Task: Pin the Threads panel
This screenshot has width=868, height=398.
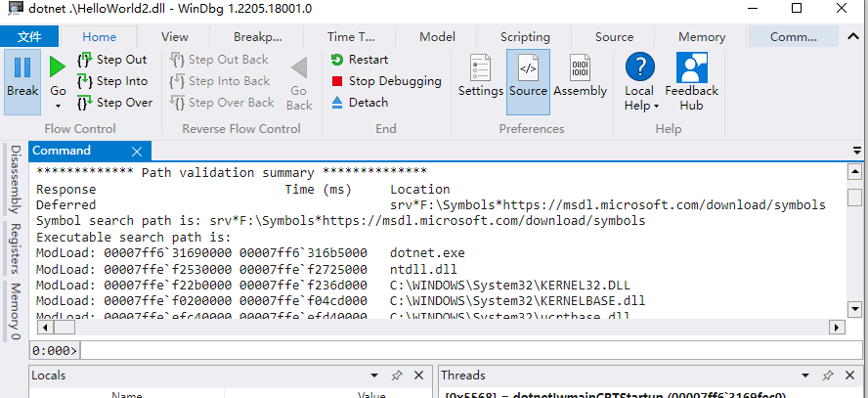Action: tap(828, 376)
